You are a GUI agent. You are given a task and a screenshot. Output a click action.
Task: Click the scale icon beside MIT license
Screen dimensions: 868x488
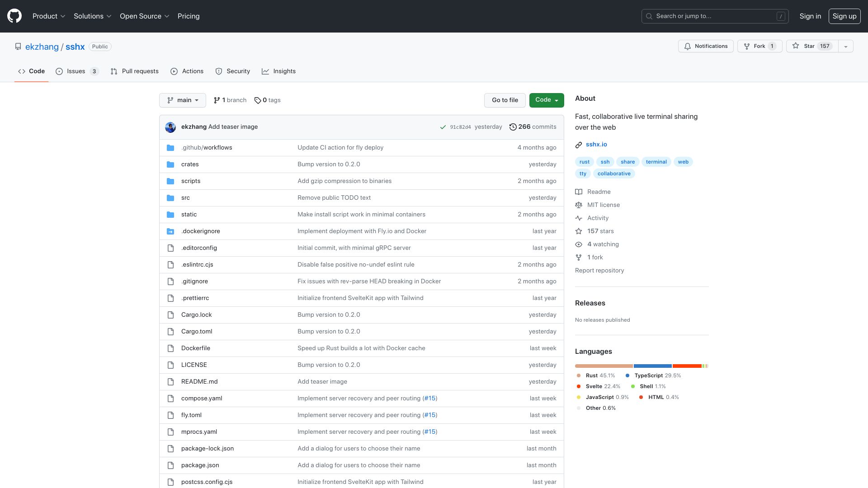(x=579, y=205)
